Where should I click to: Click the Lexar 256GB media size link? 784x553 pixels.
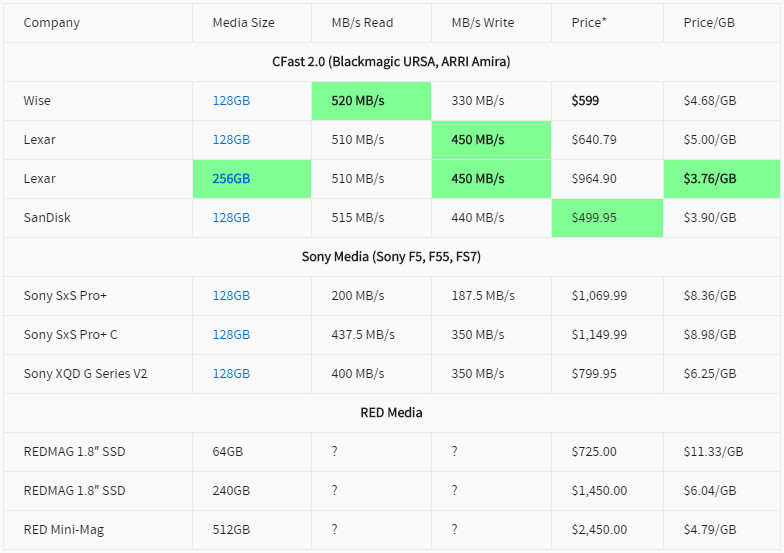(231, 179)
